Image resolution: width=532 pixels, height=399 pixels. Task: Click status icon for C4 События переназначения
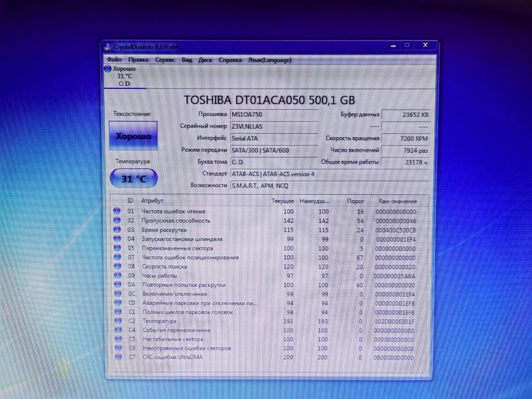pyautogui.click(x=118, y=329)
